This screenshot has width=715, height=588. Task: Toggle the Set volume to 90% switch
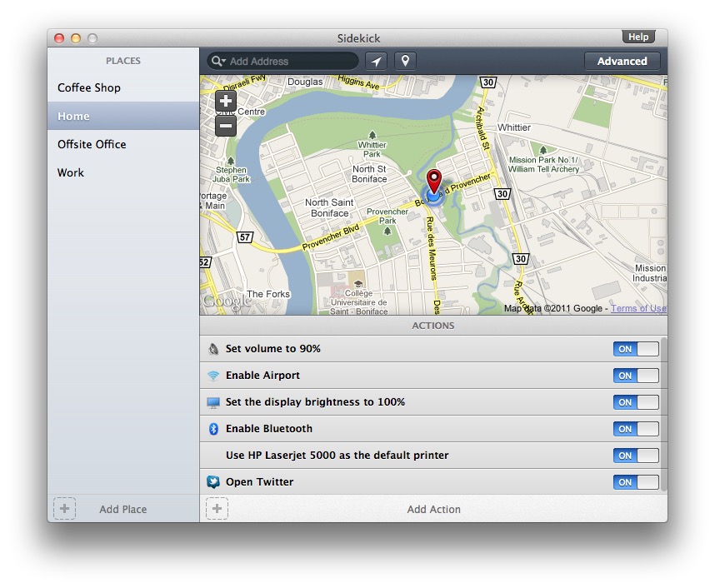pos(636,349)
